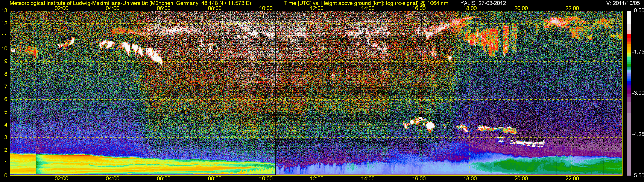The image size is (644, 182).
Task: Click the '10.' height axis label
Action: click(x=5, y=49)
